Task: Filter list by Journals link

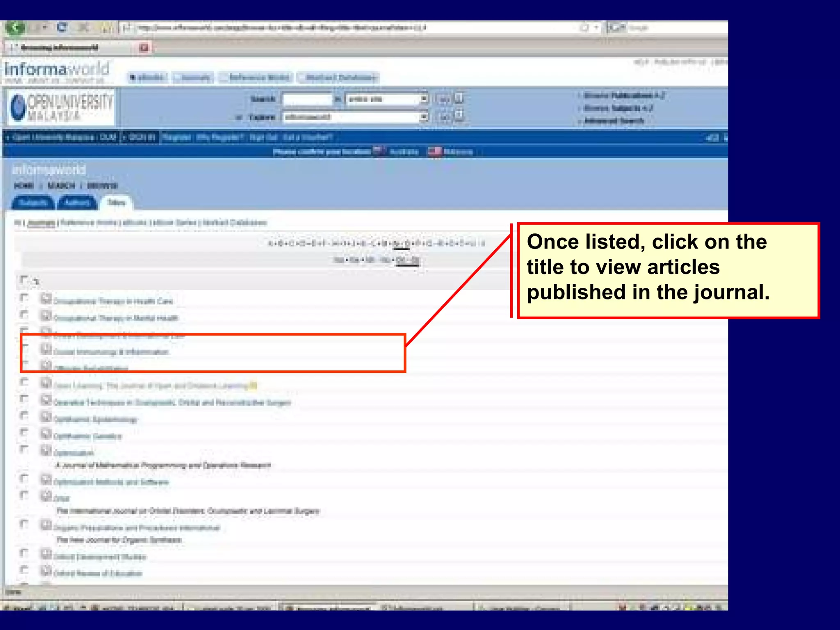Action: pyautogui.click(x=41, y=223)
